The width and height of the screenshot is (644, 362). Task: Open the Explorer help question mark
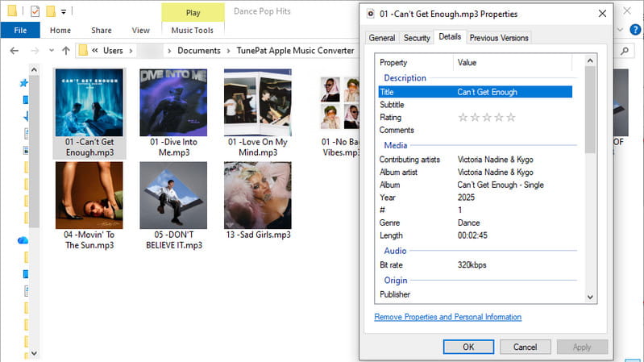click(x=635, y=30)
